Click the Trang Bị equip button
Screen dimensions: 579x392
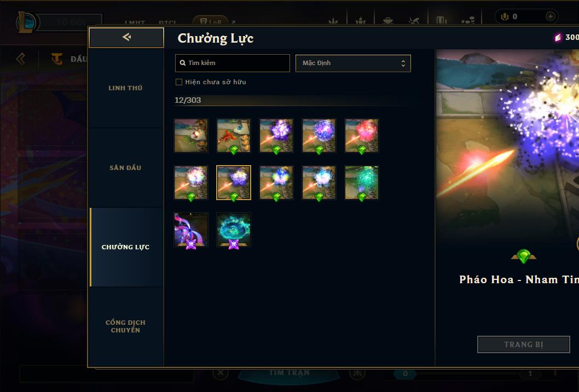(x=524, y=344)
